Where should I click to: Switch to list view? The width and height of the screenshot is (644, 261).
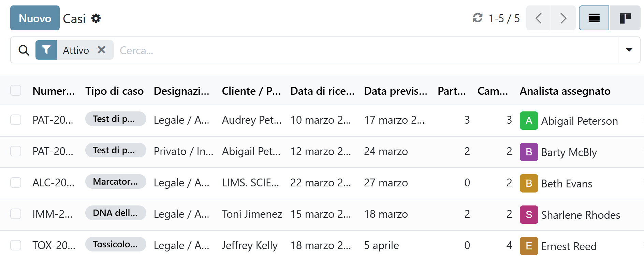tap(594, 18)
